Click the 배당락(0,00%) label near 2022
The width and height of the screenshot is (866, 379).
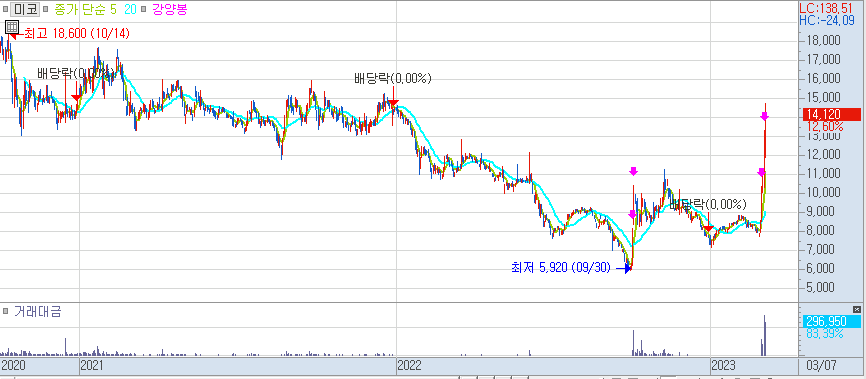(393, 79)
